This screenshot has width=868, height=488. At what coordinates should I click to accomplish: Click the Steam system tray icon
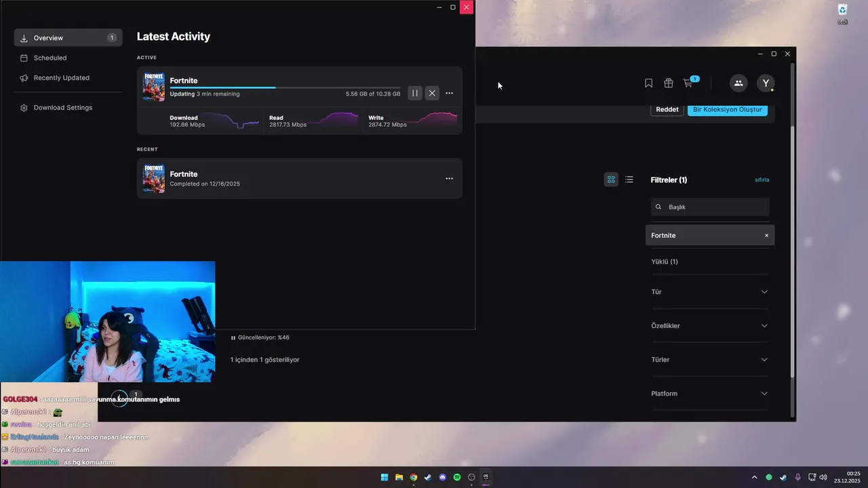tap(783, 477)
